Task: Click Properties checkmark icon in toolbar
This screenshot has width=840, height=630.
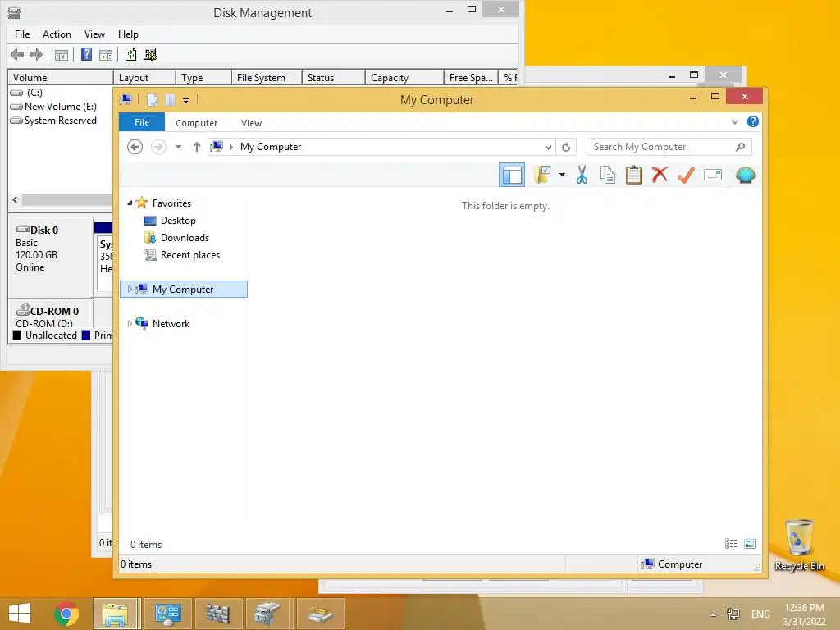Action: pos(687,175)
